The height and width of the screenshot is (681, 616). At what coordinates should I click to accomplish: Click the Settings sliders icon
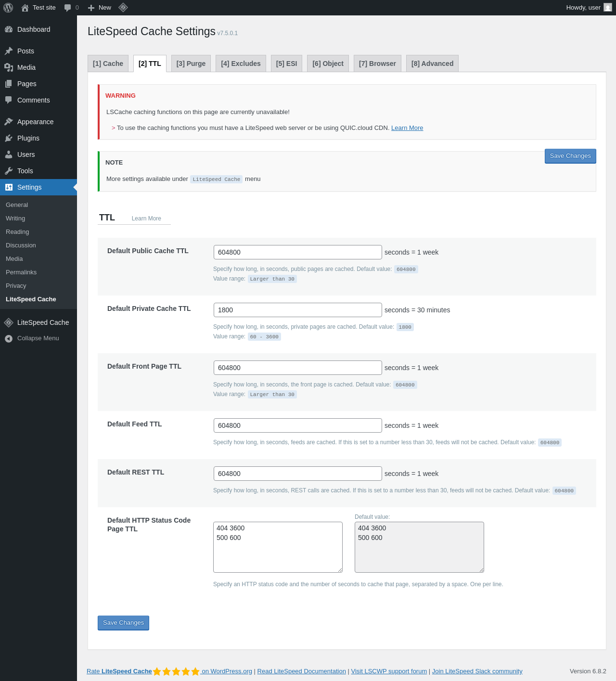(9, 187)
